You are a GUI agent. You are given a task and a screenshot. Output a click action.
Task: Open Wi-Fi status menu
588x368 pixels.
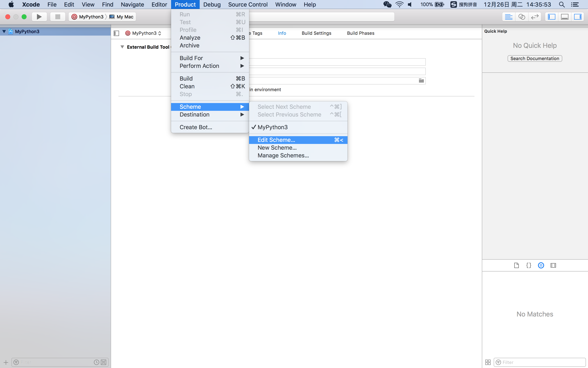(x=399, y=4)
